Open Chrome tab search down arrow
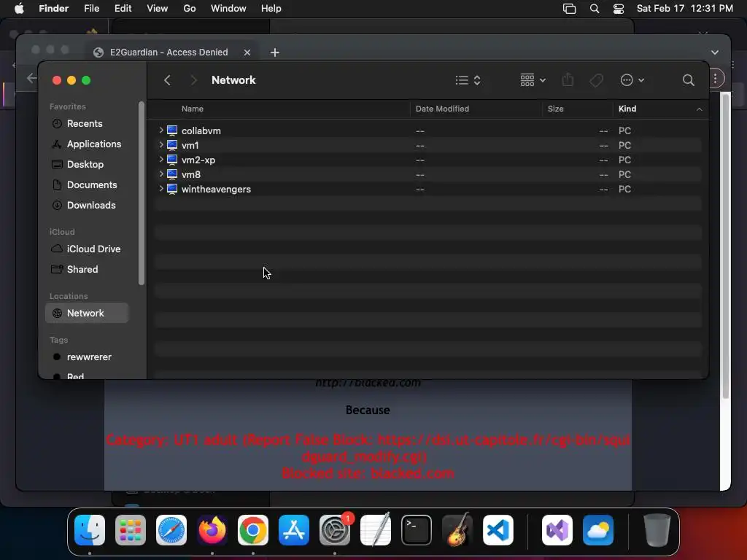The width and height of the screenshot is (747, 560). pyautogui.click(x=715, y=52)
